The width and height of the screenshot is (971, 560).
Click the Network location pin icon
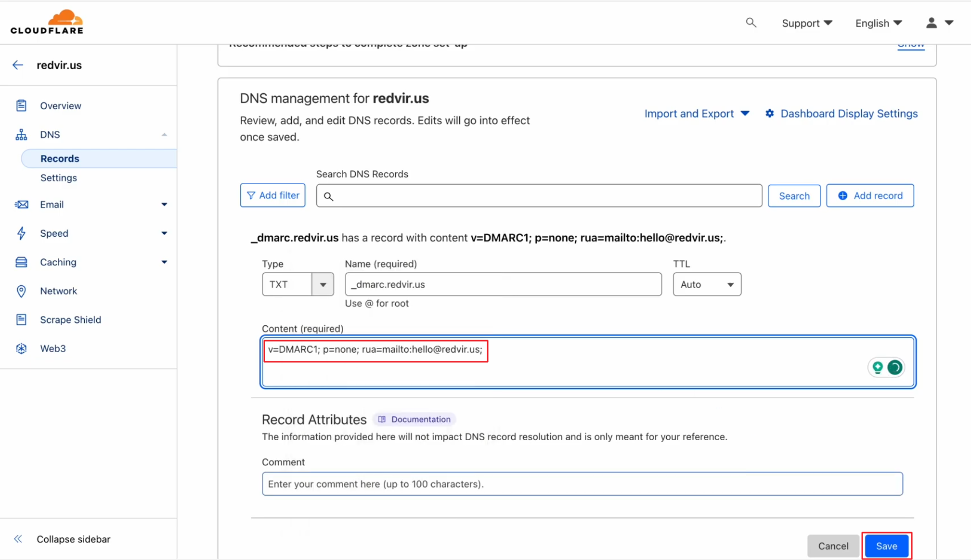pyautogui.click(x=21, y=291)
